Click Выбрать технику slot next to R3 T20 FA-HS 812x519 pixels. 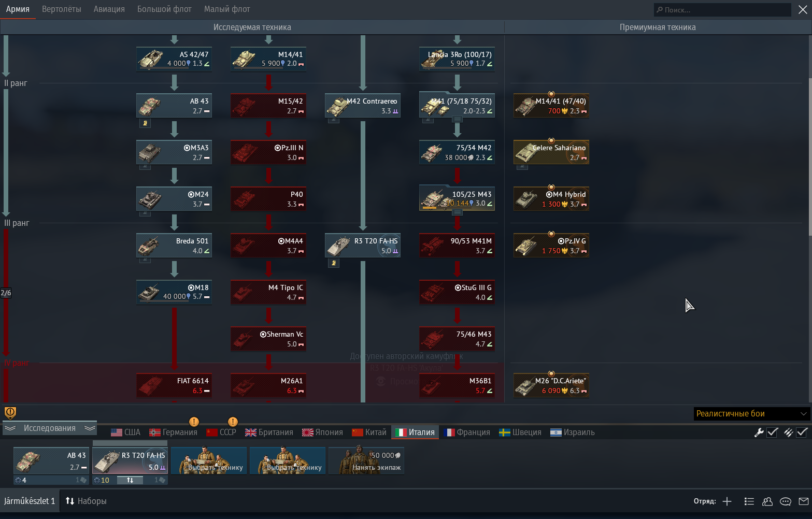click(x=209, y=461)
